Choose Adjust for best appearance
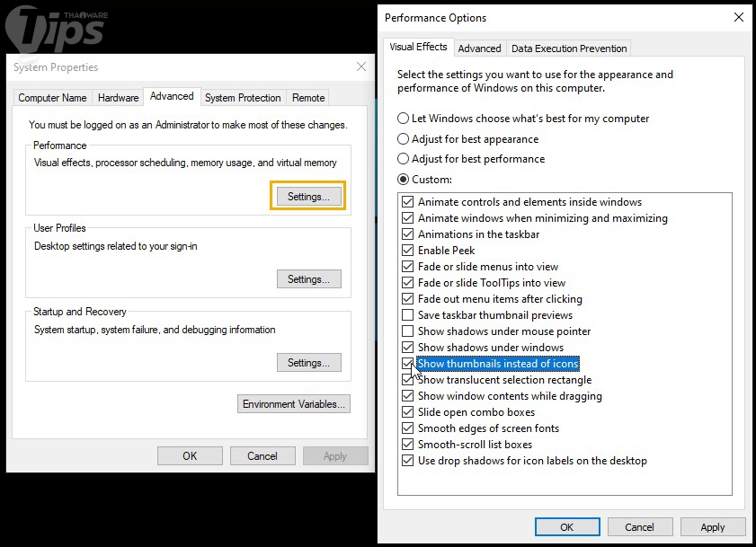 click(x=403, y=139)
